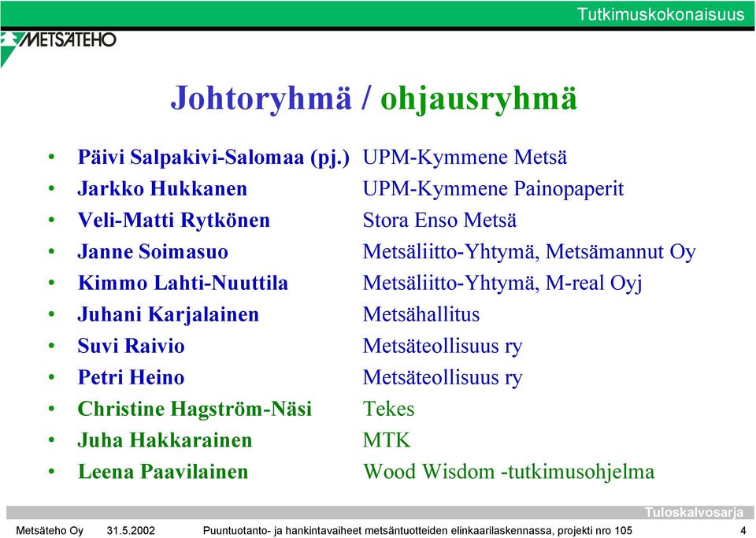Click 'Metsäteollisuus ry' beside Petri Heino
This screenshot has width=756, height=538.
443,377
